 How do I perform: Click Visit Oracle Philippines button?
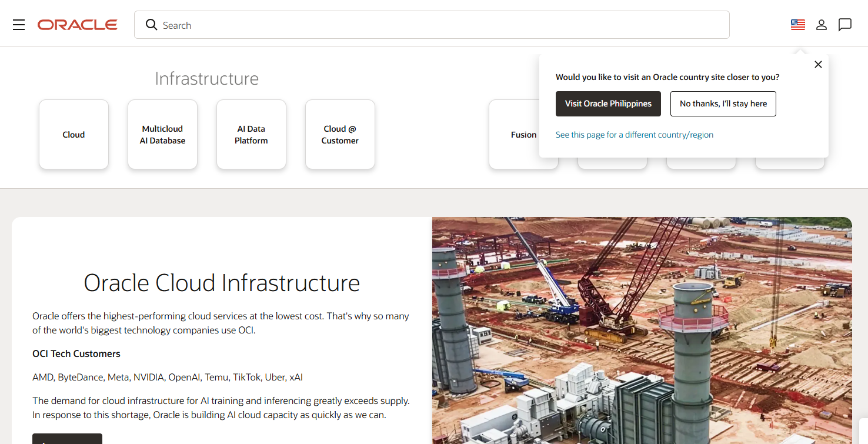[x=608, y=104]
